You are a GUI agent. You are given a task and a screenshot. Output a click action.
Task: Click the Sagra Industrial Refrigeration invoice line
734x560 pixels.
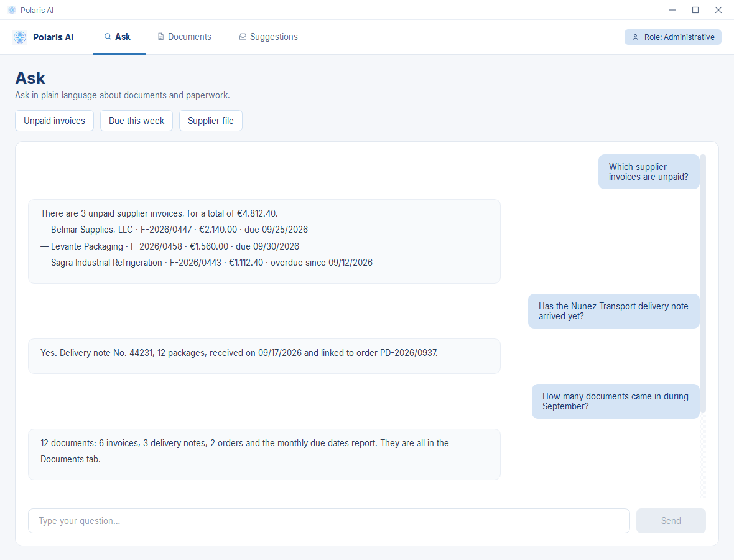207,263
